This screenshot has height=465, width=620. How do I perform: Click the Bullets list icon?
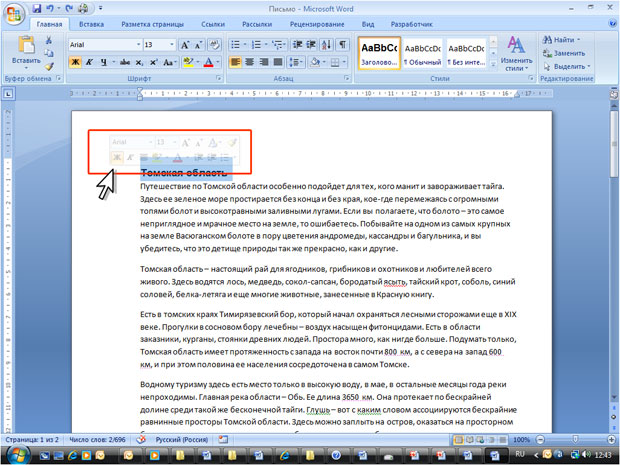pos(235,45)
